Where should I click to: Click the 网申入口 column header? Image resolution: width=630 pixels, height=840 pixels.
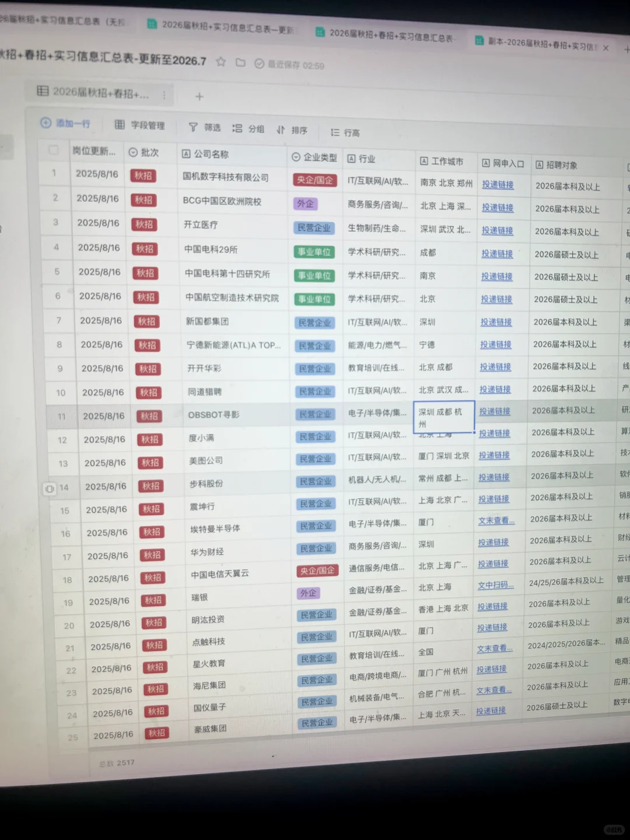(503, 163)
